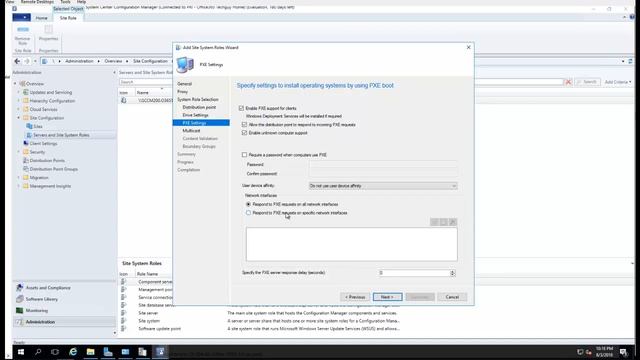Select Servers and Site System Roles node
Viewport: 640px width, 360px height.
[x=61, y=135]
